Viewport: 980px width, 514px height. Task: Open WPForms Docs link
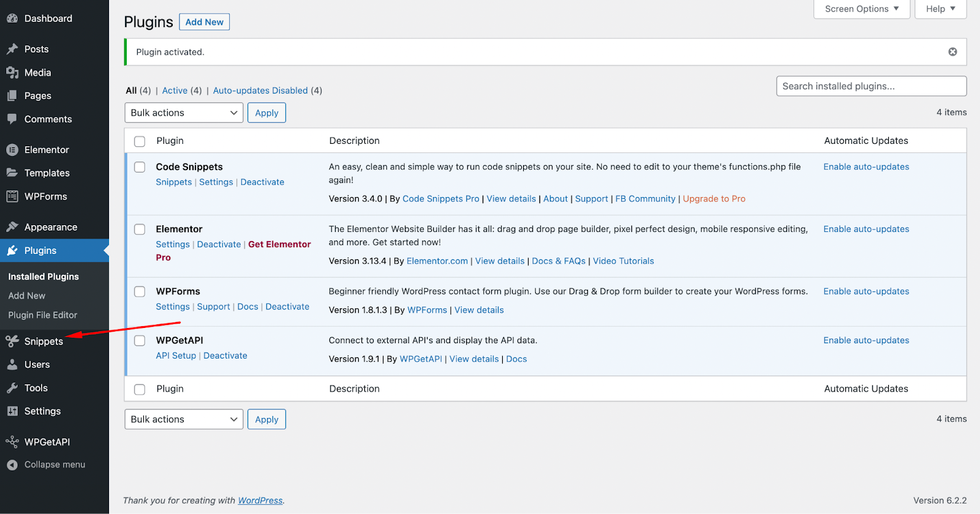coord(247,307)
